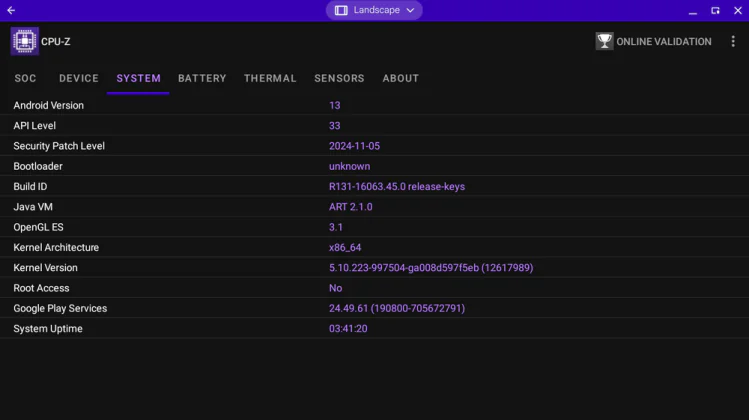Click the OpenGL ES value 3.1
Screen dimensions: 749x420
(335, 227)
